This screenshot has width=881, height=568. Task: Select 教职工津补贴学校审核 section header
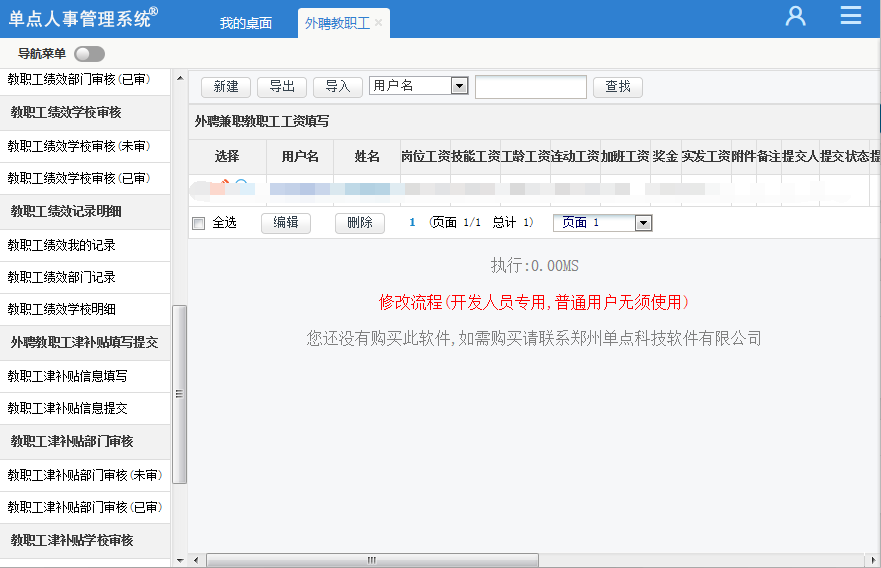tap(85, 540)
